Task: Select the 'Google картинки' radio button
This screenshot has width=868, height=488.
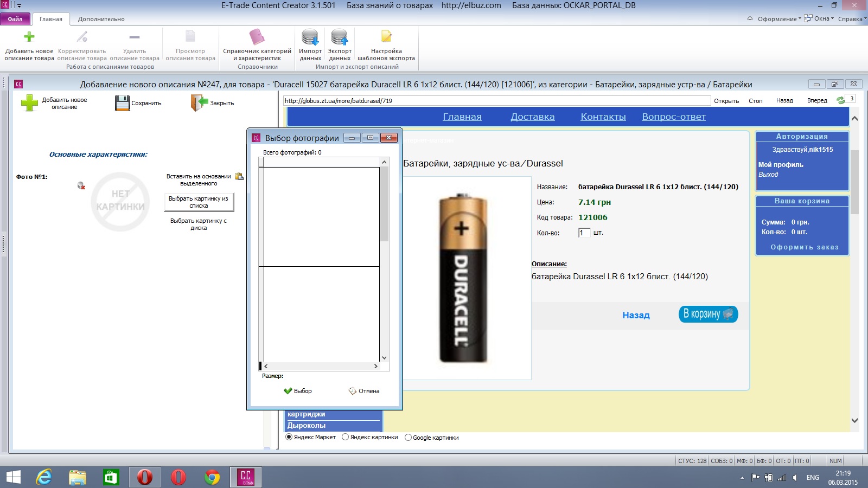Action: (408, 438)
